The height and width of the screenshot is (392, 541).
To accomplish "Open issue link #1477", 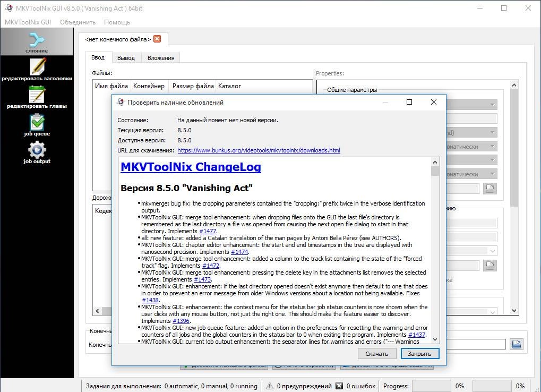I will (x=208, y=231).
